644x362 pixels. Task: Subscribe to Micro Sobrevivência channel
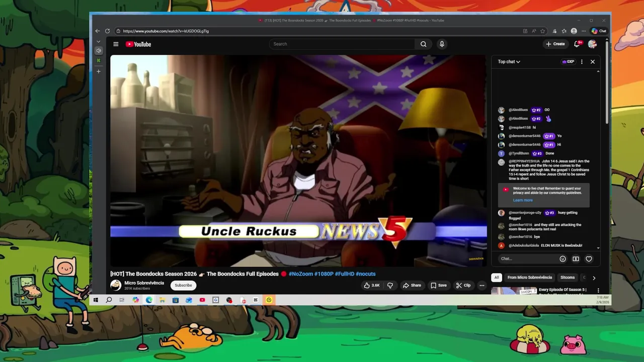point(183,286)
